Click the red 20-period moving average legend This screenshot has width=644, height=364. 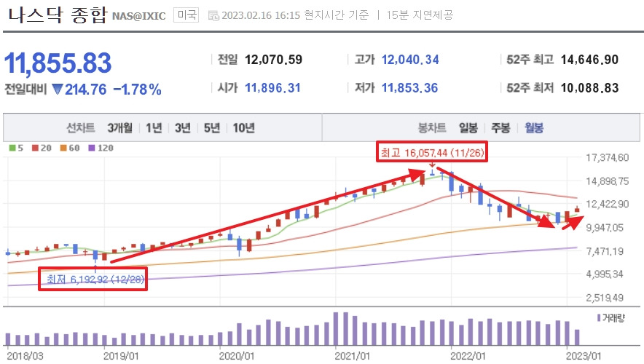tap(42, 148)
